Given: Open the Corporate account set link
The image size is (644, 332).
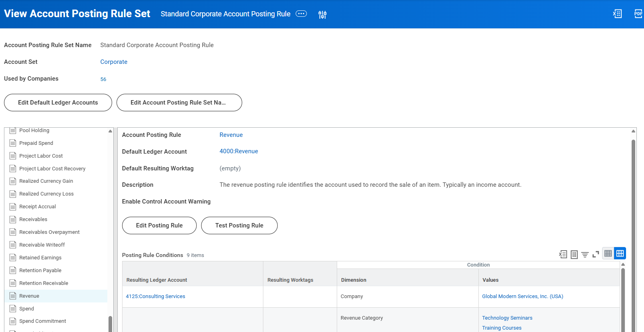Looking at the screenshot, I should tap(114, 62).
